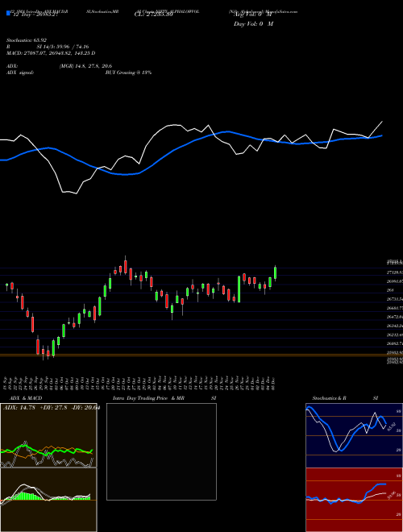Click the green MACD histogram panel
The height and width of the screenshot is (532, 403).
tap(48, 500)
